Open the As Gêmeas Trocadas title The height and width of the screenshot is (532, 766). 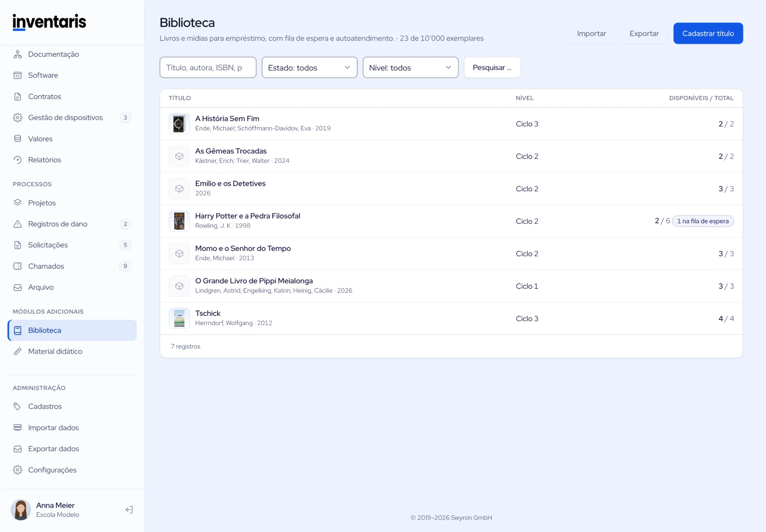point(231,151)
